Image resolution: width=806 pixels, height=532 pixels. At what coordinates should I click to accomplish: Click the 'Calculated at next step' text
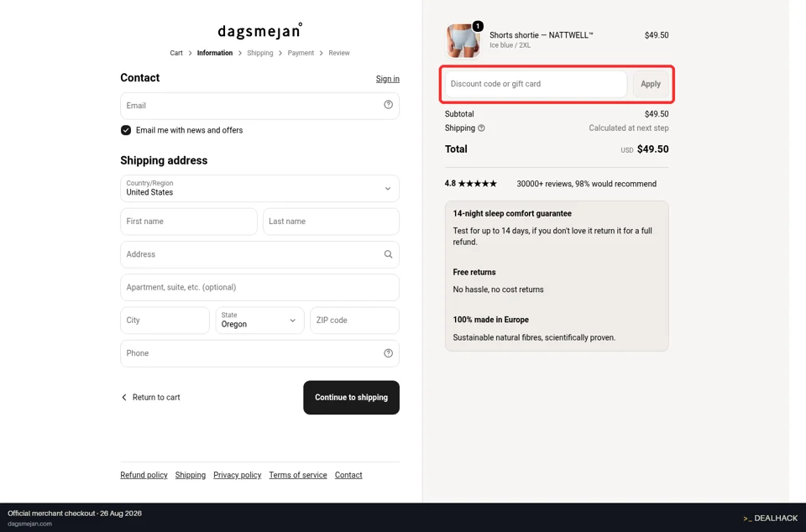pyautogui.click(x=629, y=128)
